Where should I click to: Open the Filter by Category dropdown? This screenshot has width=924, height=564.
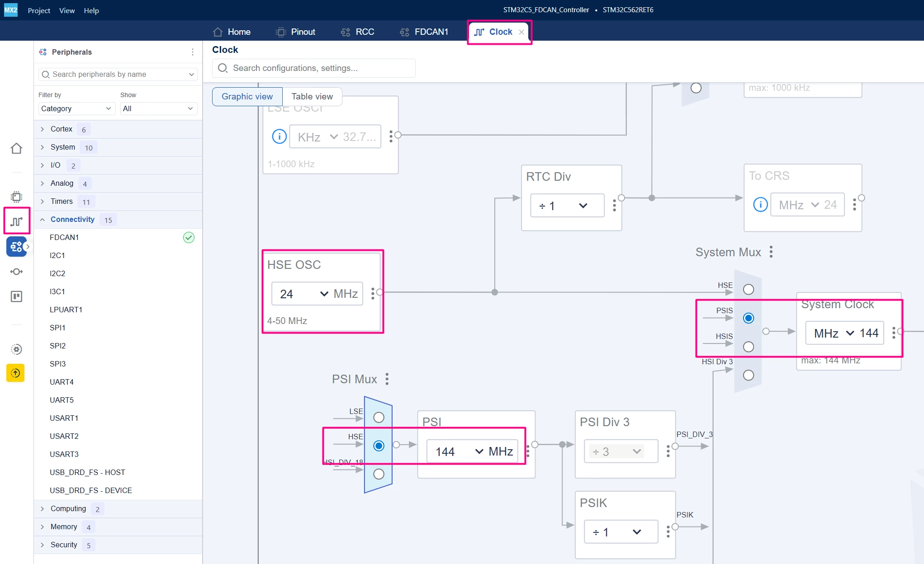tap(76, 108)
